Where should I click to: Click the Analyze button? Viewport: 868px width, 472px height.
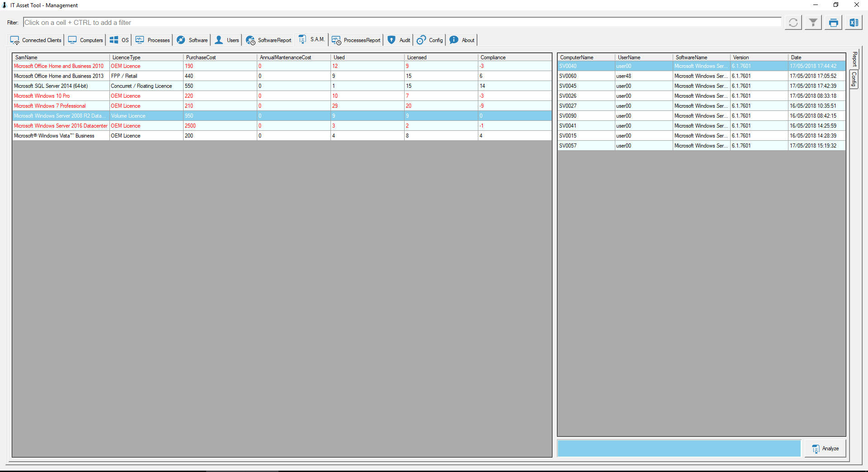tap(825, 448)
